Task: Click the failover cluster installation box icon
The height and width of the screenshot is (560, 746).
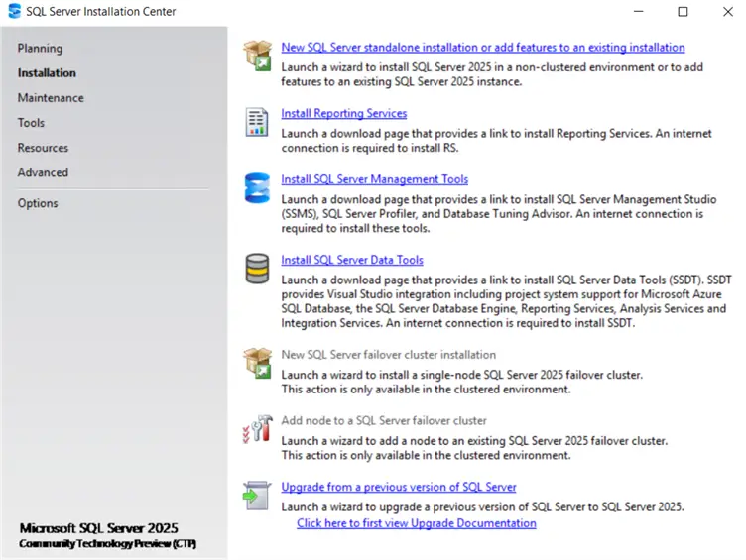Action: pos(257,363)
